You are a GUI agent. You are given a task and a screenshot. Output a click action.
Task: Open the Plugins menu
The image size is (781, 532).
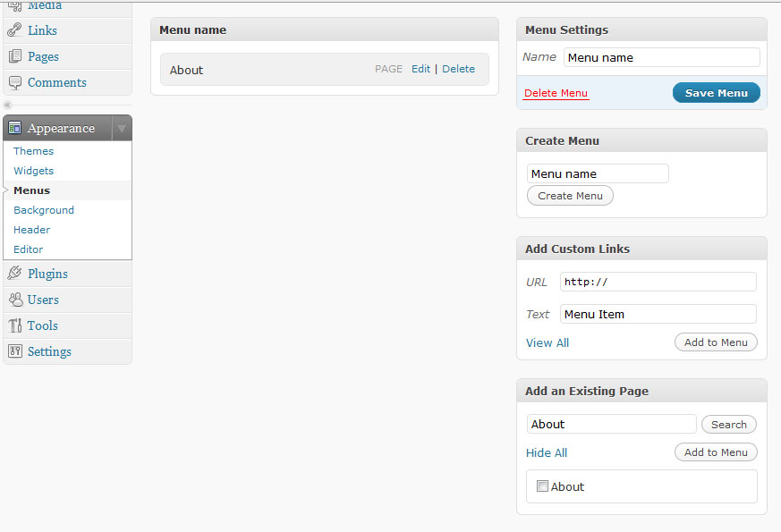click(x=47, y=274)
